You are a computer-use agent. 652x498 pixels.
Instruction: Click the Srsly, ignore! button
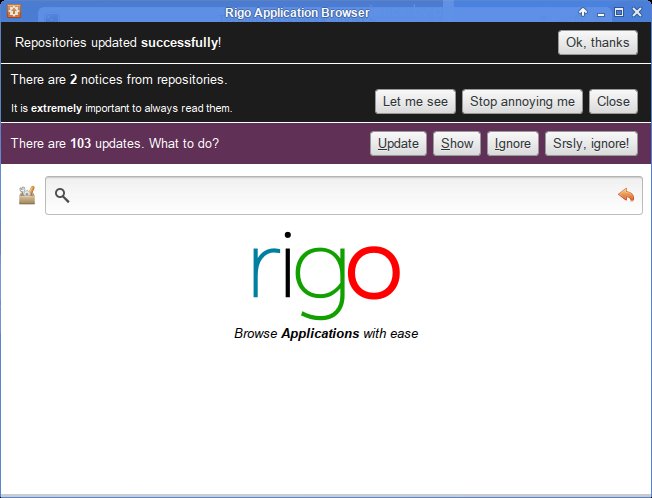(x=591, y=143)
